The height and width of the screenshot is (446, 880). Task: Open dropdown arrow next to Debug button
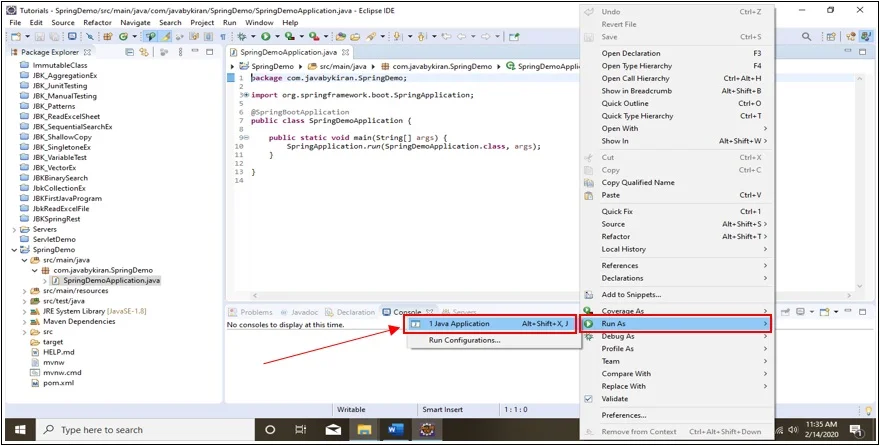(253, 36)
